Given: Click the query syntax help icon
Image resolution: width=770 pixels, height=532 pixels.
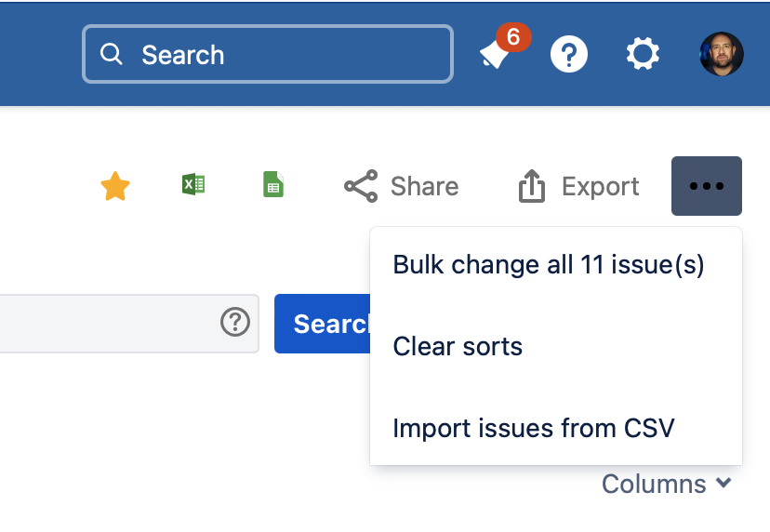Looking at the screenshot, I should 235,322.
